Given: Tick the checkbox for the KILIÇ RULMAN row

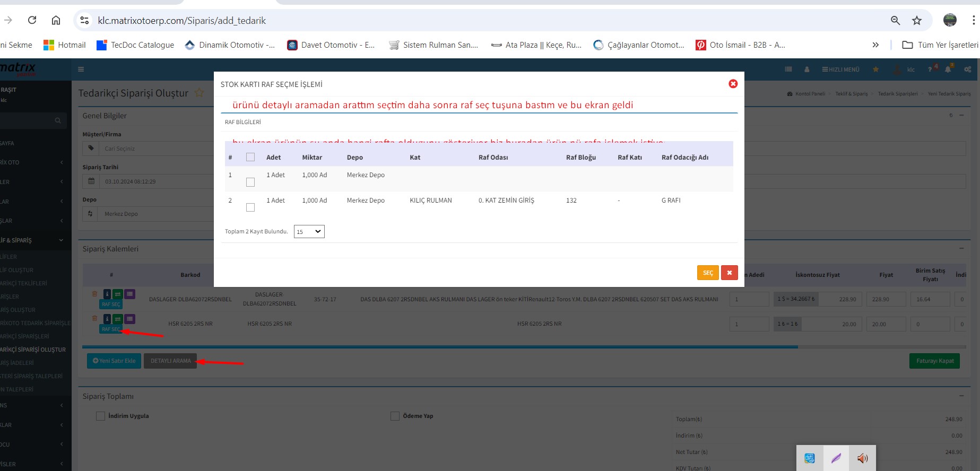Looking at the screenshot, I should tap(250, 207).
